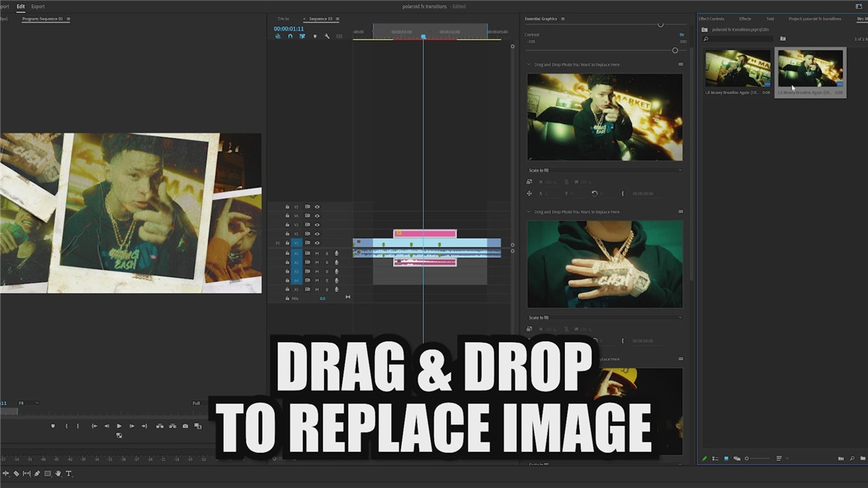Hide the V3 track output eye
This screenshot has width=868, height=488.
(317, 225)
